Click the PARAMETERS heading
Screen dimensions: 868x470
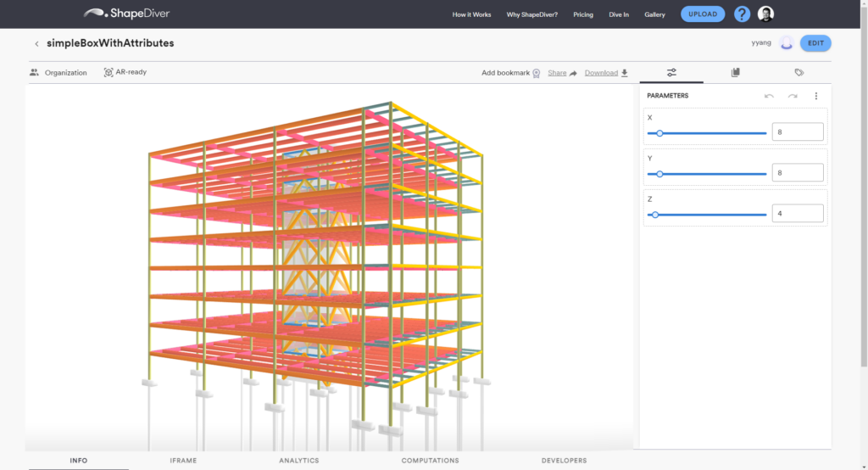[668, 96]
